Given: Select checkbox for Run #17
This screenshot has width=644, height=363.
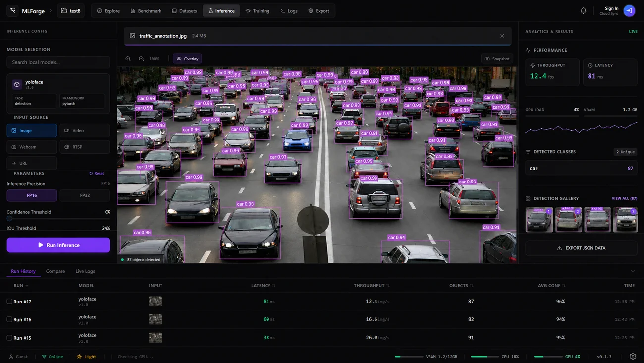Looking at the screenshot, I should 9,302.
